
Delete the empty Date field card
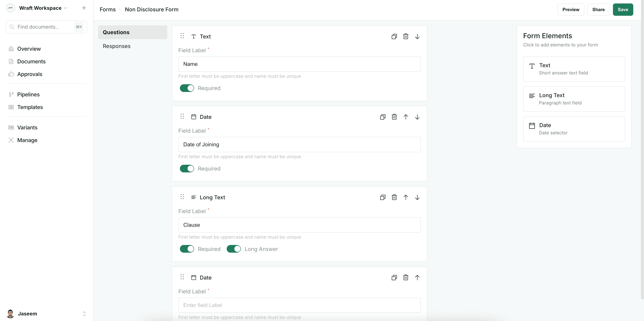pos(405,277)
